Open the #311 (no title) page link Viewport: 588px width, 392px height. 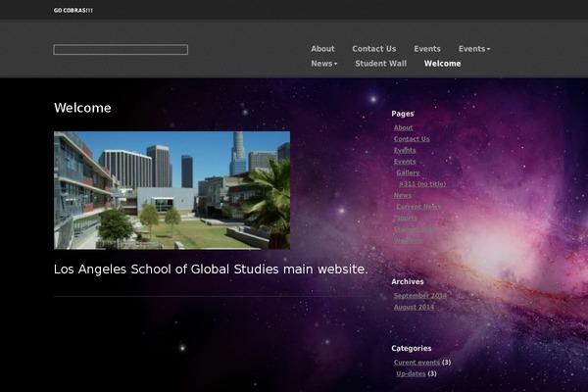[422, 184]
